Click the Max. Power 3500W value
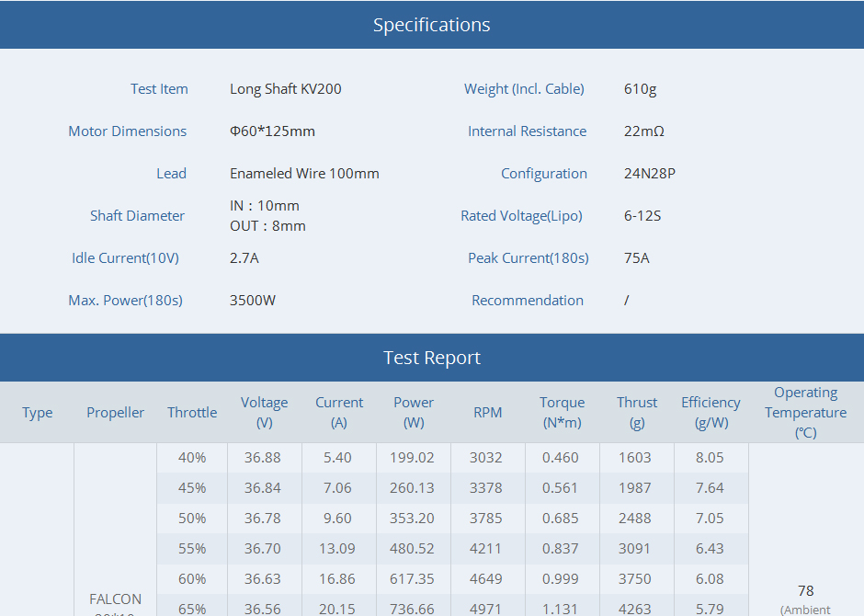Viewport: 864px width, 616px height. point(253,301)
